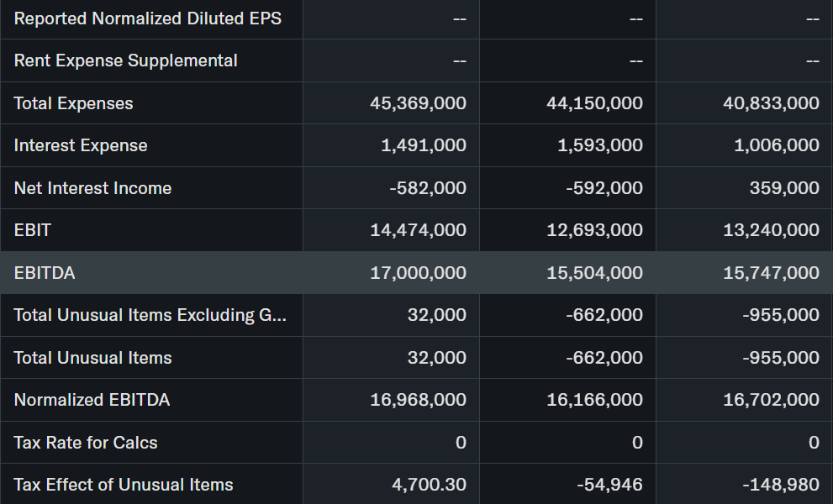Screen dimensions: 833x504
Task: Select Reported Normalized Diluted EPS label
Action: point(148,18)
